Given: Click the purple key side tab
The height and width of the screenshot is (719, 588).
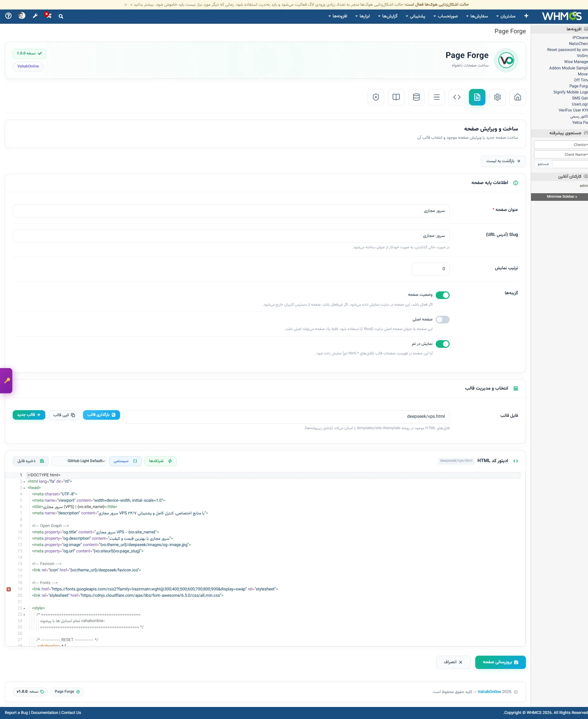Looking at the screenshot, I should point(6,380).
